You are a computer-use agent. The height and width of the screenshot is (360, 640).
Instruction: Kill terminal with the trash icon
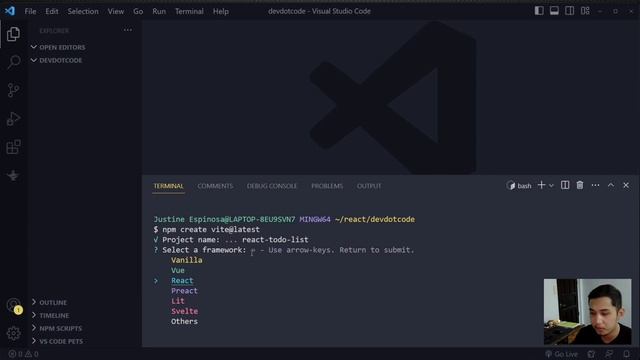(x=580, y=185)
